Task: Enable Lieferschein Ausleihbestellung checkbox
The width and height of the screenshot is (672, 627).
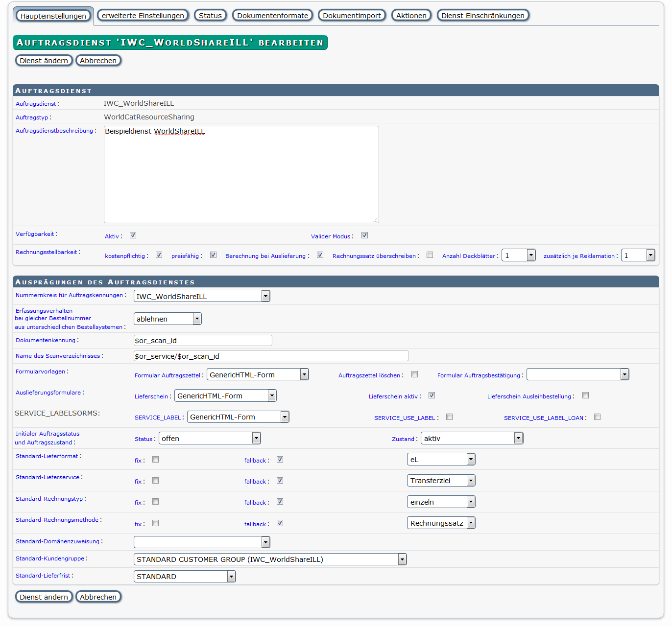Action: (585, 395)
